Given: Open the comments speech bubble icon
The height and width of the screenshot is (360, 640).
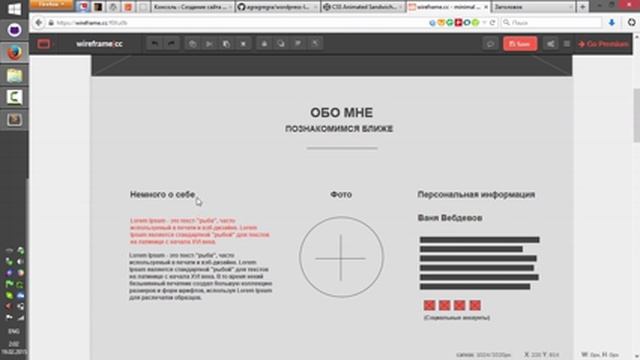Looking at the screenshot, I should [x=490, y=44].
